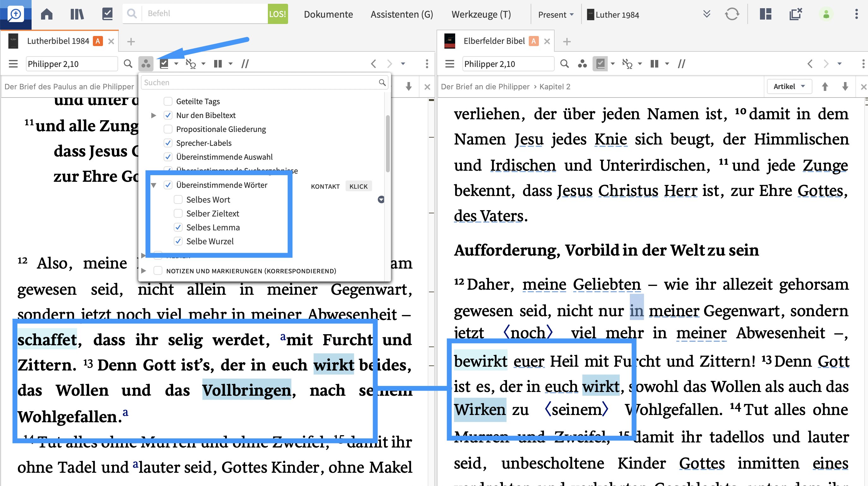Click the interlinear icon in Lutherbibel toolbar
The width and height of the screenshot is (868, 486).
pyautogui.click(x=191, y=64)
